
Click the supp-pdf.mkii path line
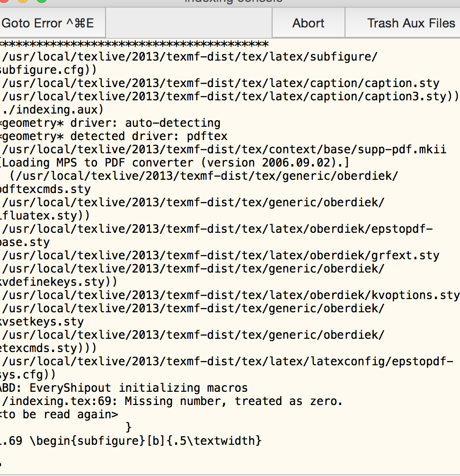pos(224,150)
